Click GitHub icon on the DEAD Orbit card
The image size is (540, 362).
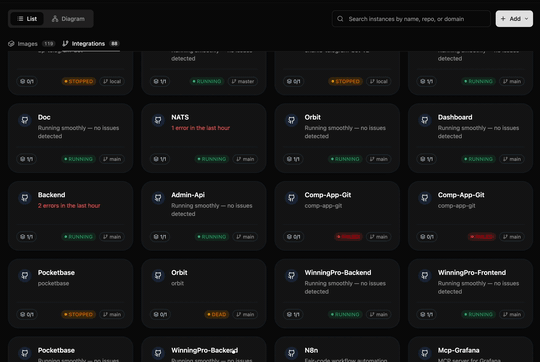tap(158, 276)
